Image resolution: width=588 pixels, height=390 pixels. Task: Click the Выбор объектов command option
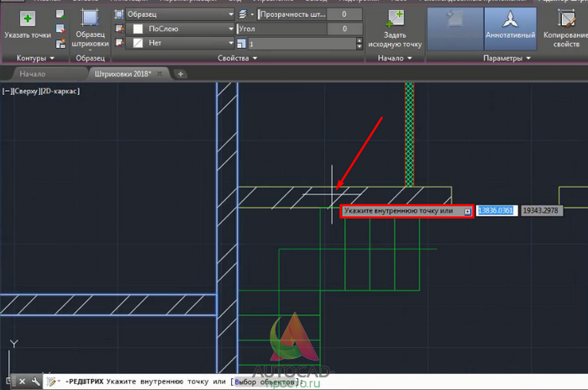point(266,382)
